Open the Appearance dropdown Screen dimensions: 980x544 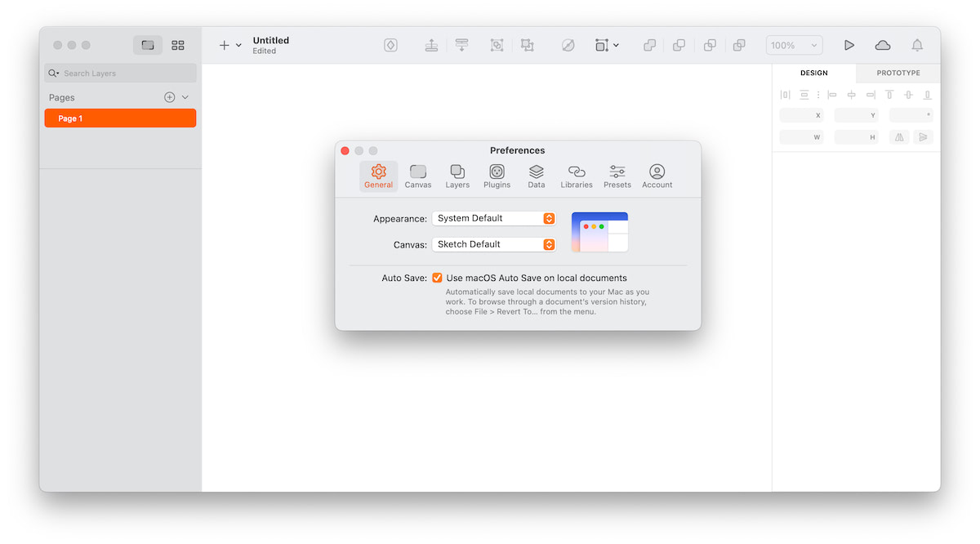tap(494, 218)
